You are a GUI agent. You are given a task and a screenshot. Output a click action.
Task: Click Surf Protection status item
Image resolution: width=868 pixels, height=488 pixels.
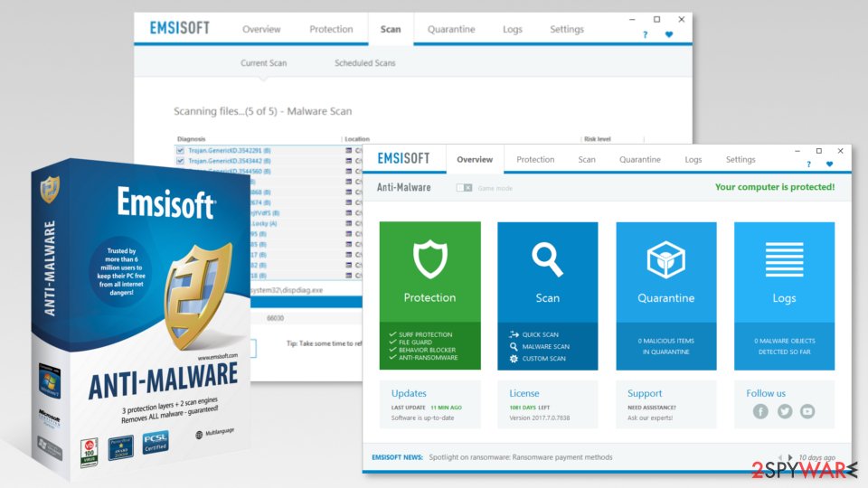[x=420, y=334]
